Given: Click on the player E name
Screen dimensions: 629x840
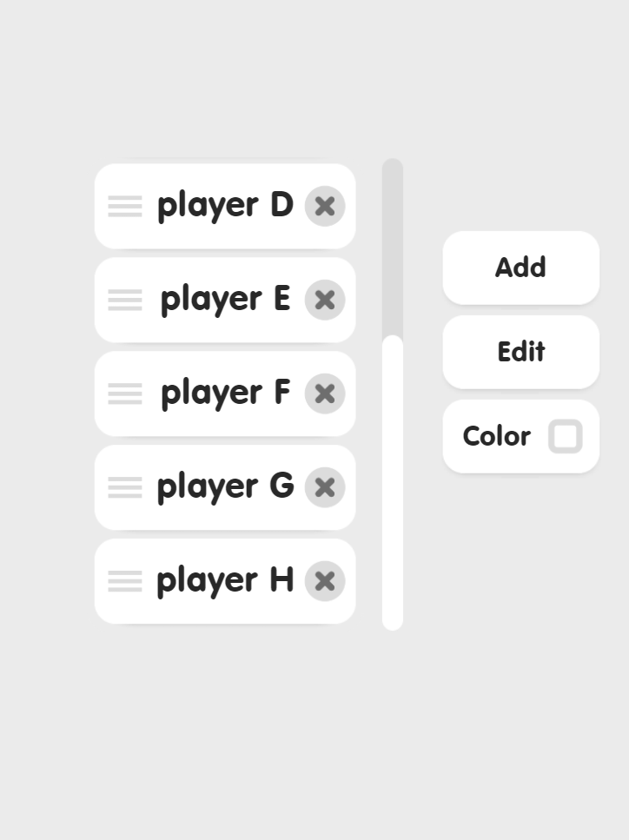Looking at the screenshot, I should (224, 300).
